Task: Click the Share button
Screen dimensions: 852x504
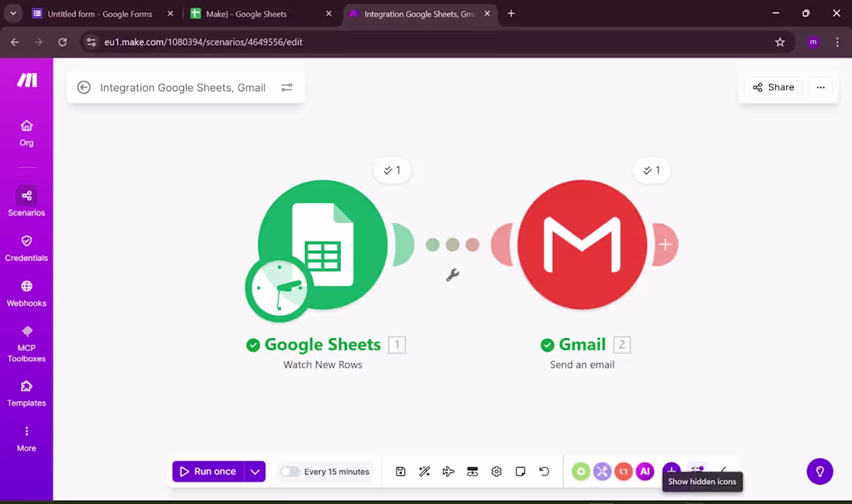Action: (x=773, y=87)
